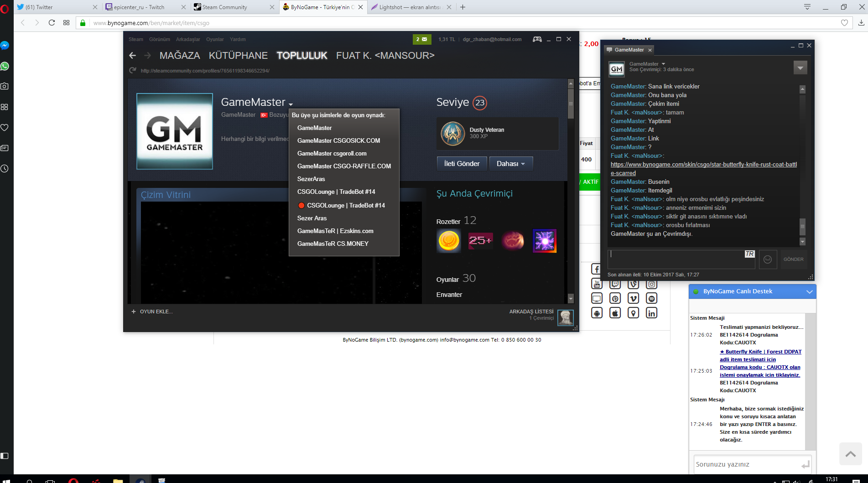Click the live support chat scrollbar
This screenshot has height=483, width=868.
pyautogui.click(x=811, y=381)
